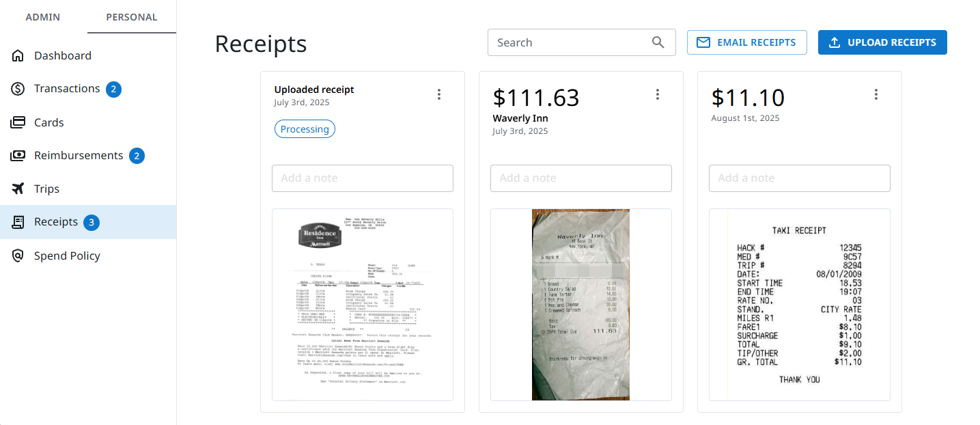Viewport: 980px width, 425px height.
Task: Click the upload arrow icon on Upload Receipts
Action: 834,42
